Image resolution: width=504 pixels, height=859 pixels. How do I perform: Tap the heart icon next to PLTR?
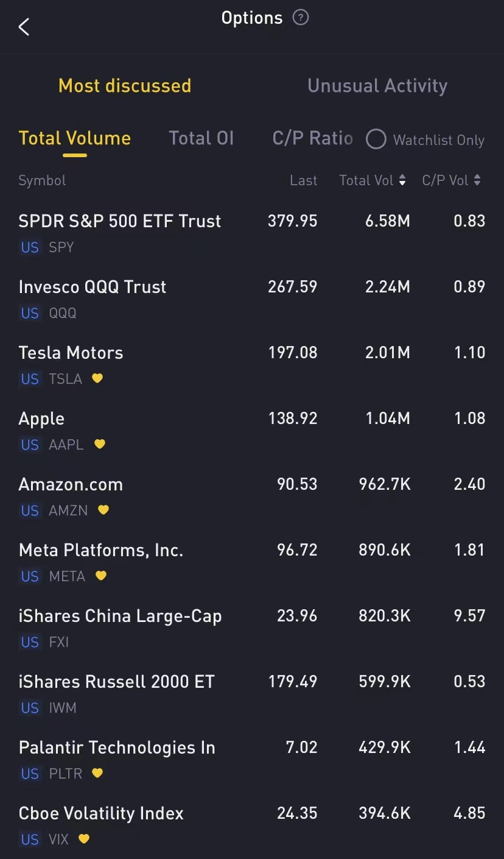click(97, 773)
